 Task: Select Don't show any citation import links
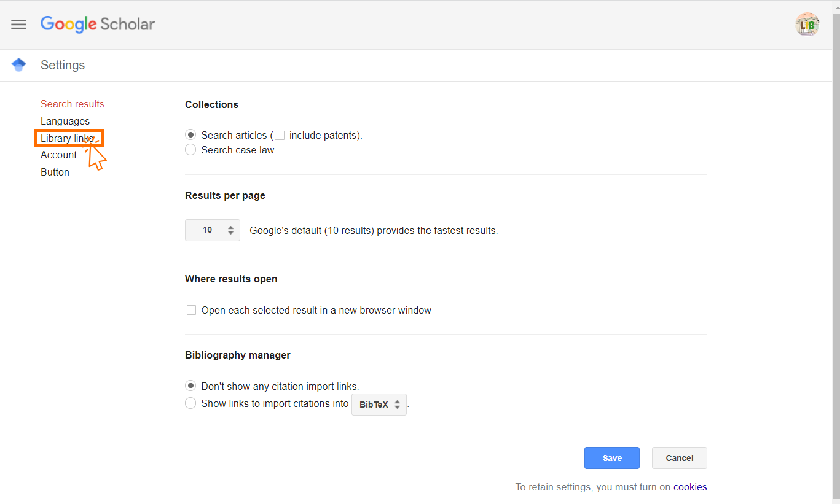click(190, 386)
